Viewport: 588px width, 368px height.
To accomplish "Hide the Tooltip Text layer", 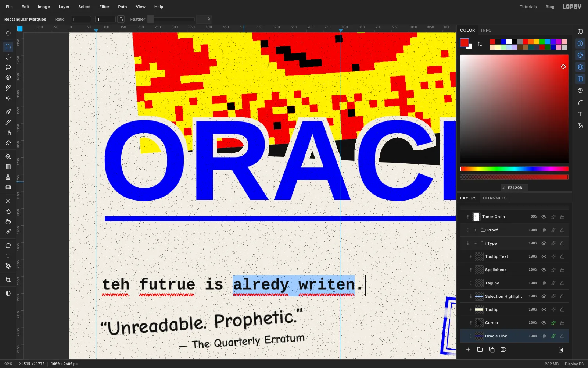I will (x=544, y=256).
